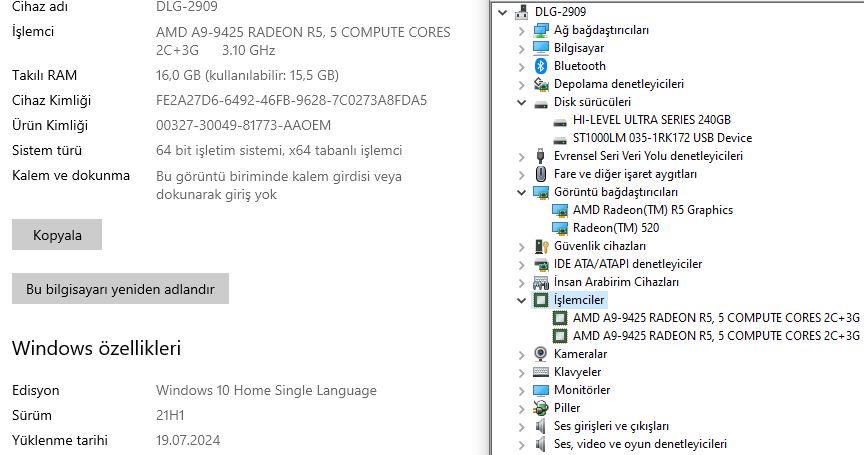Click the 21H1 version value
This screenshot has width=864, height=455.
[x=170, y=415]
